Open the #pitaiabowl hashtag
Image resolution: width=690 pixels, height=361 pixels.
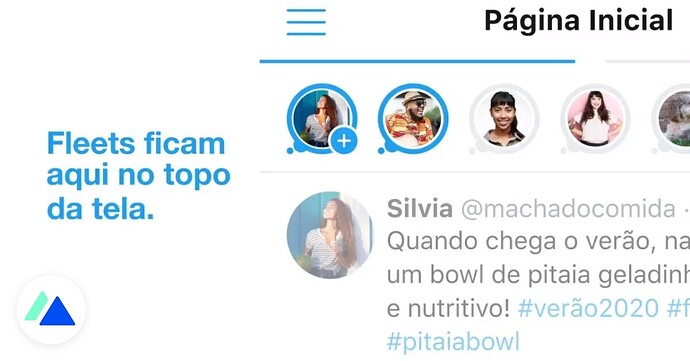[x=453, y=342]
